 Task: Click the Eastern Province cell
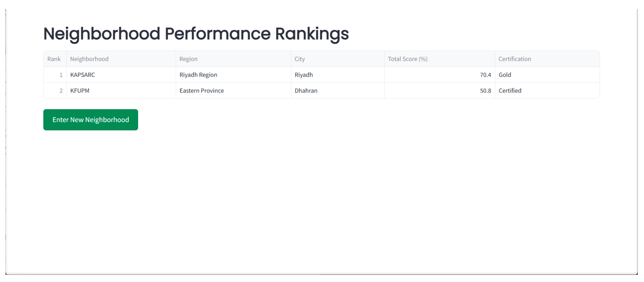click(202, 90)
